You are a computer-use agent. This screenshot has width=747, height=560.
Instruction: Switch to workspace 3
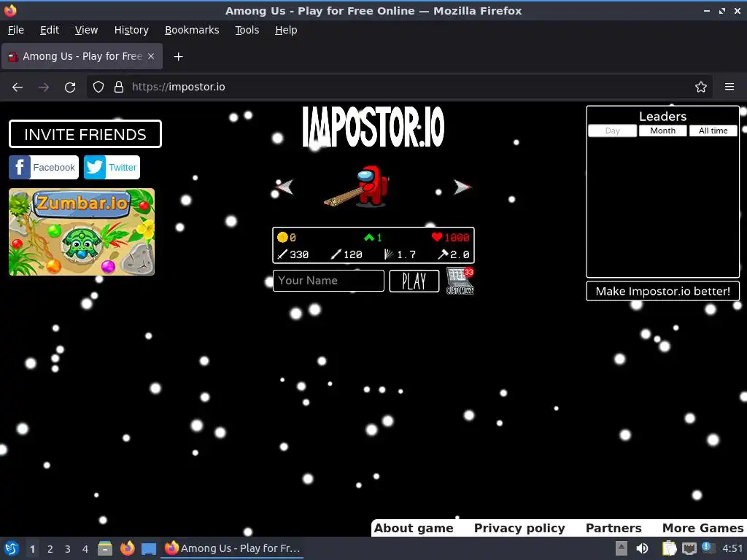pos(68,549)
